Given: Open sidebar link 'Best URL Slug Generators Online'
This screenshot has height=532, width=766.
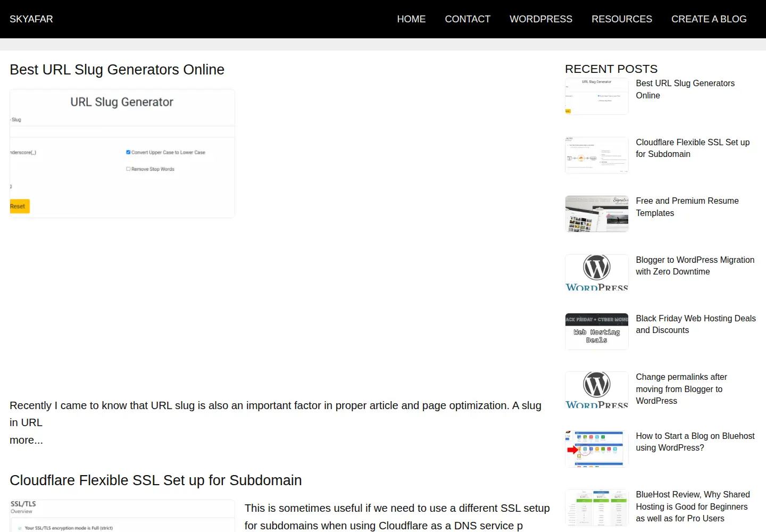Looking at the screenshot, I should pyautogui.click(x=685, y=89).
